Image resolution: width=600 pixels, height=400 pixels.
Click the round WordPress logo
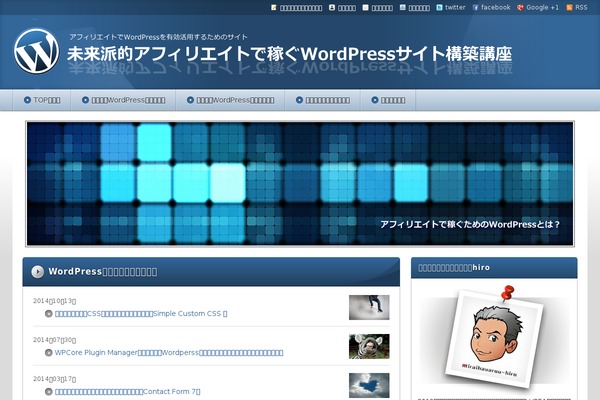[x=37, y=51]
